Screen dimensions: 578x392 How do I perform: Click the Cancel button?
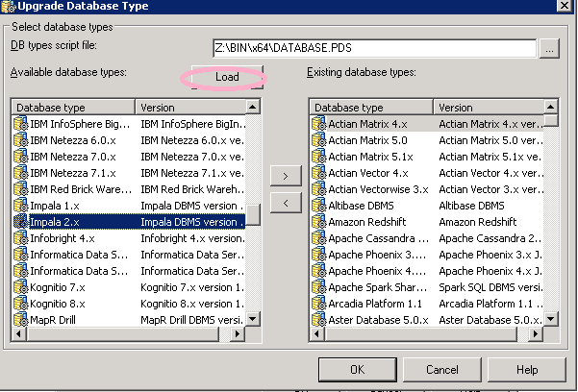click(442, 370)
